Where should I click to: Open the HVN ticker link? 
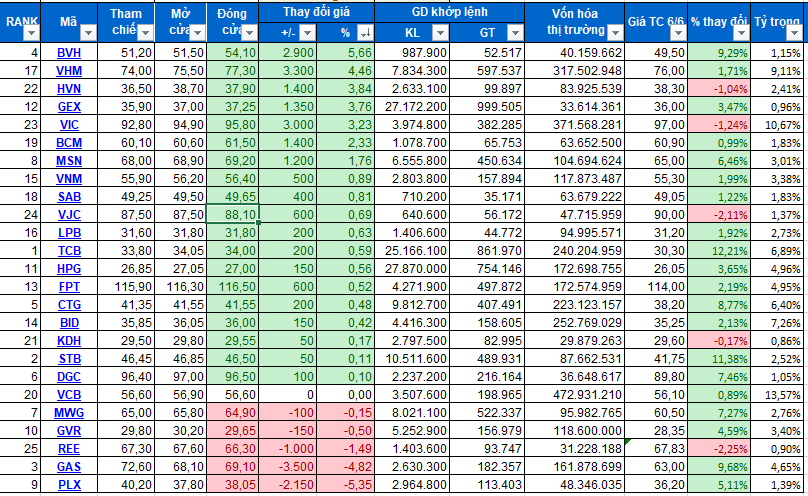pyautogui.click(x=69, y=89)
